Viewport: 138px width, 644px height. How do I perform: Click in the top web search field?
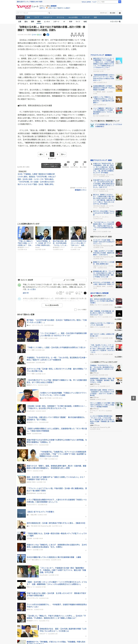pyautogui.click(x=108, y=2)
